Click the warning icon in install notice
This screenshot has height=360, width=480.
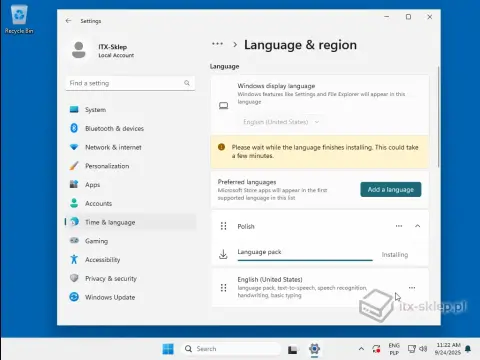coord(221,147)
